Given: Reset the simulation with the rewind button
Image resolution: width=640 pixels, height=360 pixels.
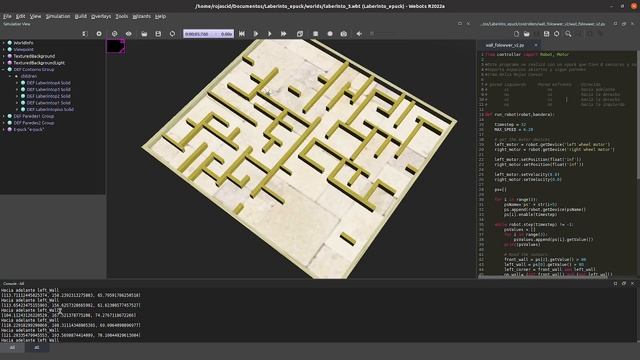Looking at the screenshot, I should 242,34.
